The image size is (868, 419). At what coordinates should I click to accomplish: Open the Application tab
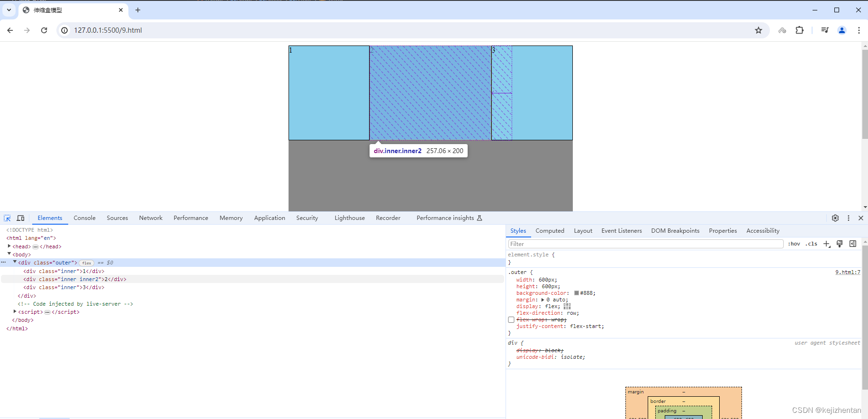coord(270,218)
